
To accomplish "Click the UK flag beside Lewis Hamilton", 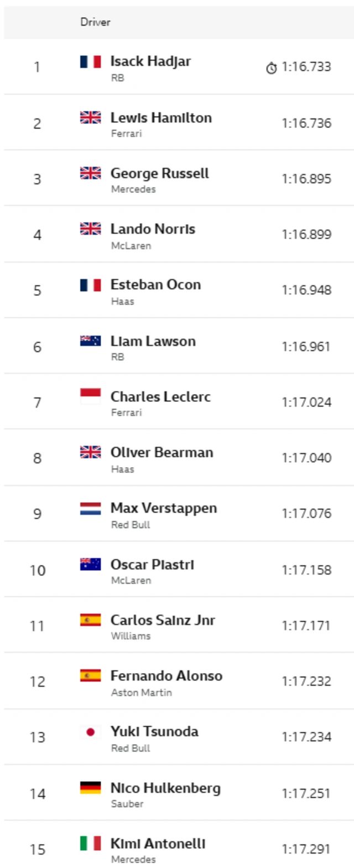I will click(90, 117).
